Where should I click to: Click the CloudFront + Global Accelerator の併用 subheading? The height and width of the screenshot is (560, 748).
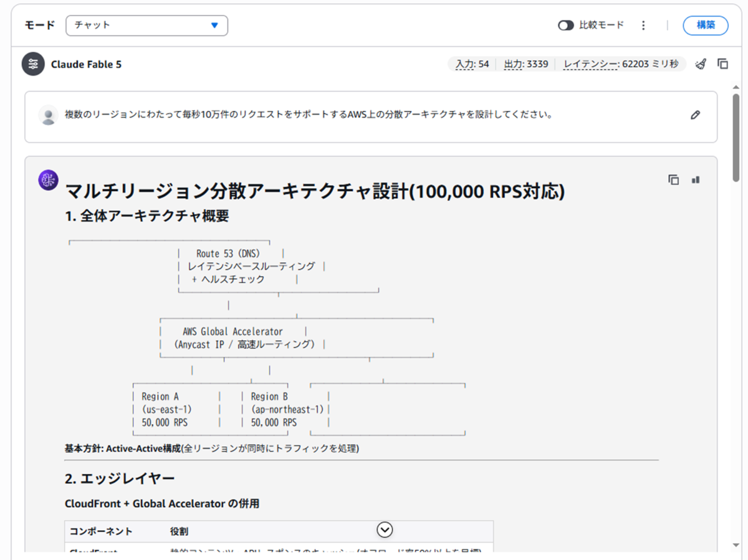162,504
